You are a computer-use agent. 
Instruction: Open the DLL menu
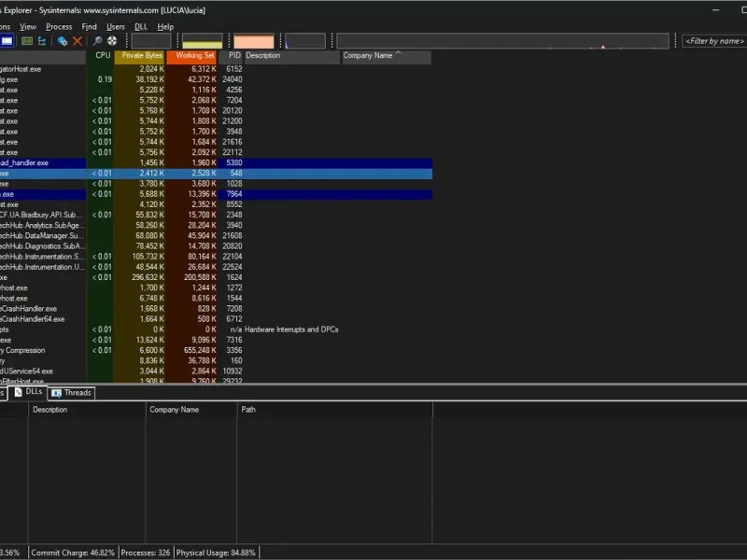click(x=141, y=27)
